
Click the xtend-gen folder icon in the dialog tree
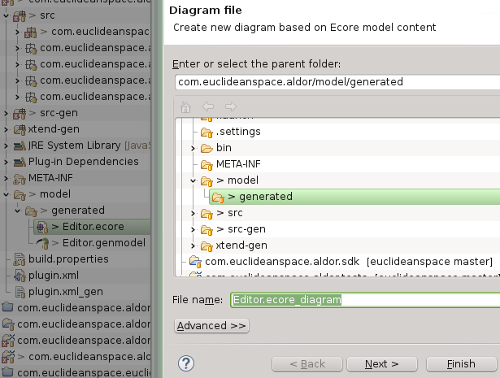[x=207, y=246]
